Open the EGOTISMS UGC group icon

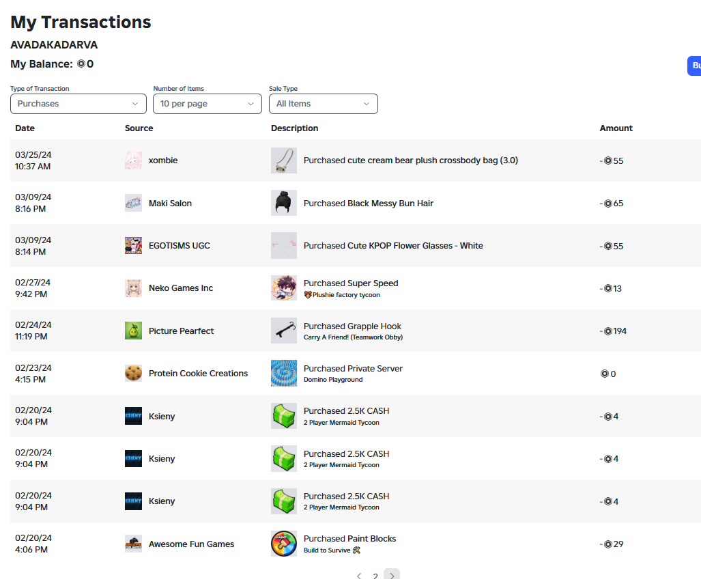[133, 245]
